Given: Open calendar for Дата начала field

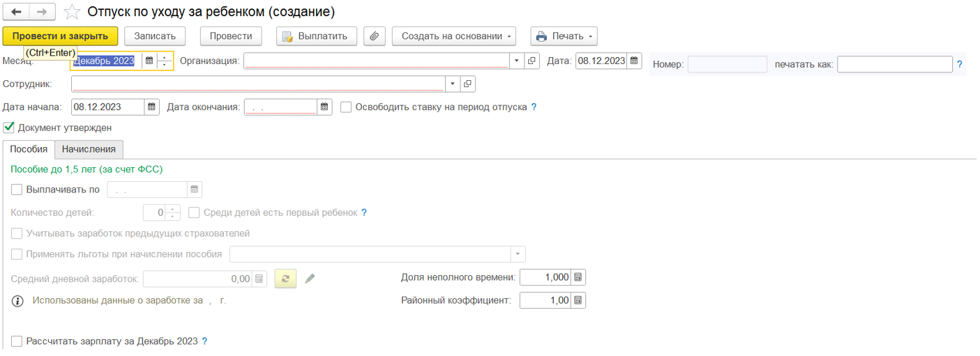Looking at the screenshot, I should (152, 107).
